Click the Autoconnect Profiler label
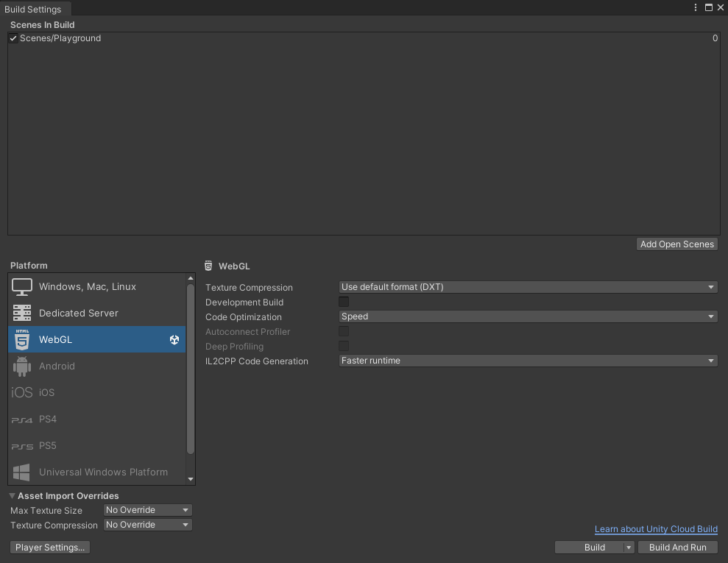The width and height of the screenshot is (728, 563). (247, 332)
